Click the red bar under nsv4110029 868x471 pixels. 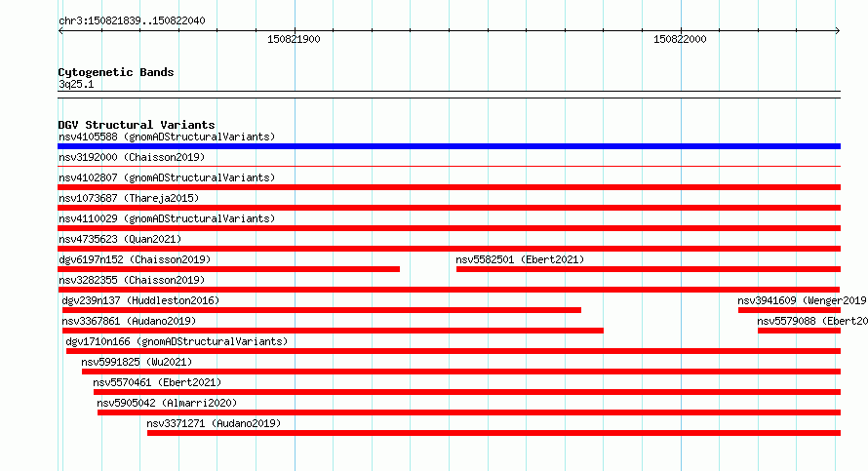click(x=449, y=228)
